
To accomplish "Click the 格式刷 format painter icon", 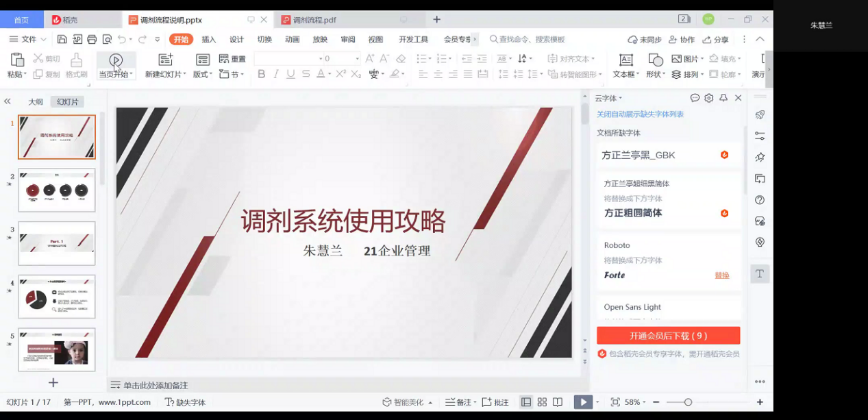I will point(76,60).
